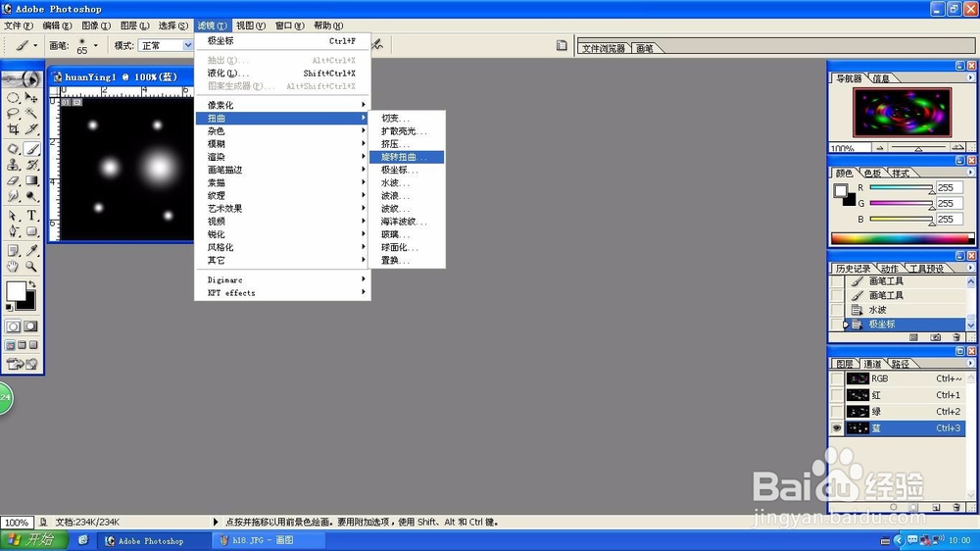
Task: Switch to the 图层 (Layers) tab
Action: [x=845, y=364]
